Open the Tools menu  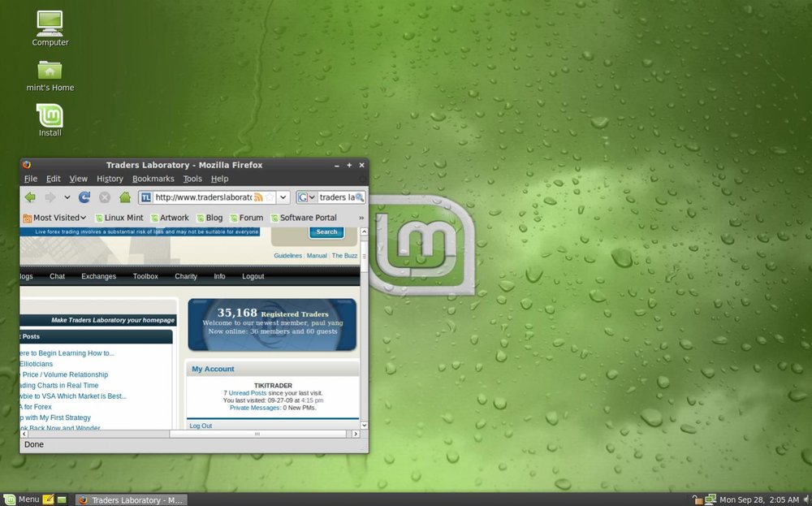tap(192, 179)
